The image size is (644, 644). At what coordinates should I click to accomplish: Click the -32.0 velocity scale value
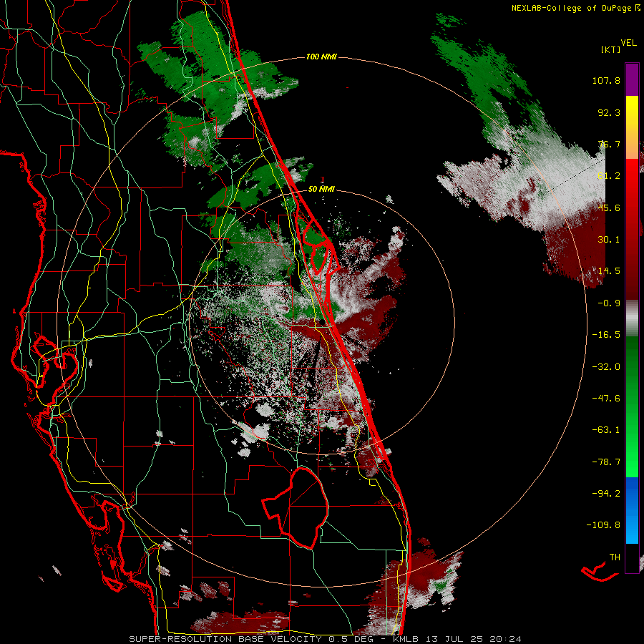606,367
